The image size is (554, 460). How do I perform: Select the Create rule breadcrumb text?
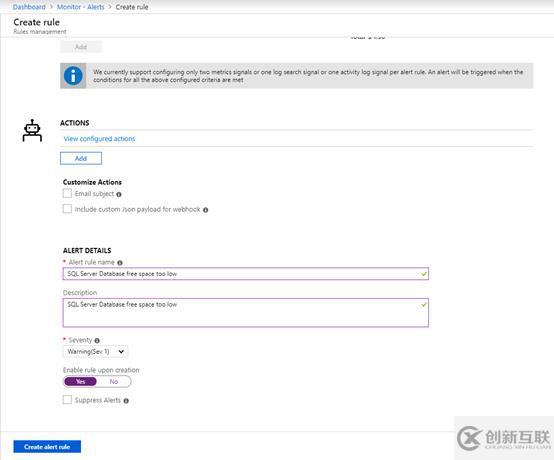132,7
